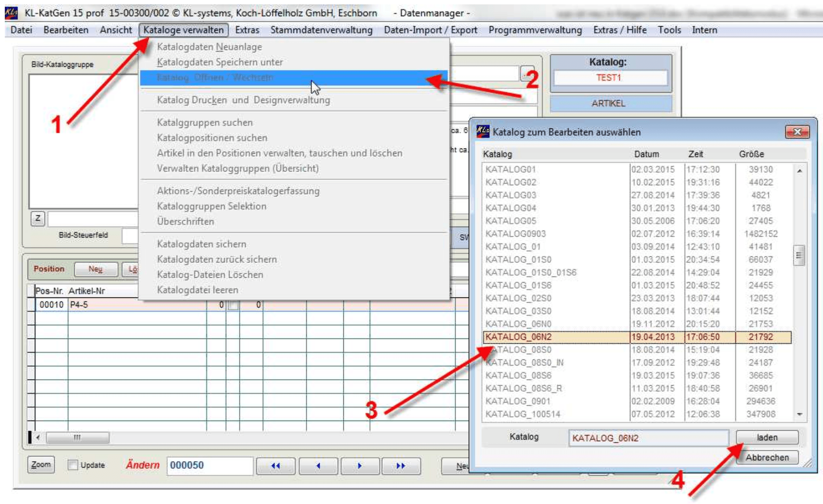
Task: Choose Katalogdaten Neuanlage menu entry
Action: point(294,47)
